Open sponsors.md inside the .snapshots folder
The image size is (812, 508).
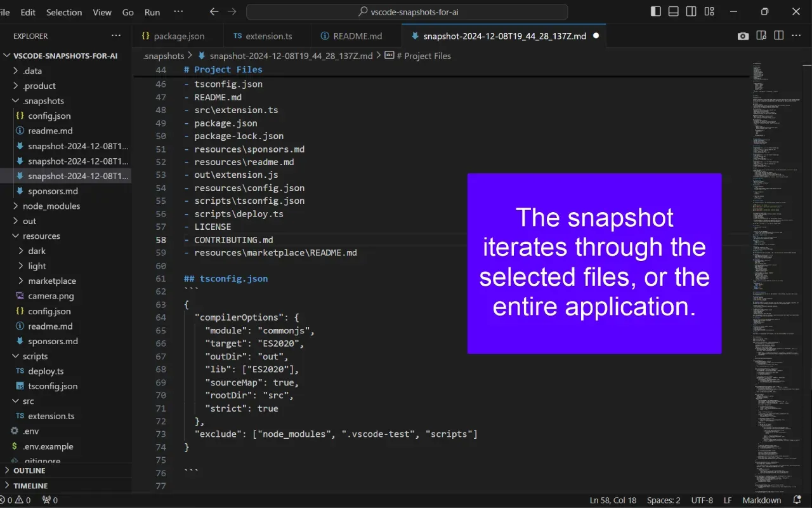click(x=53, y=191)
